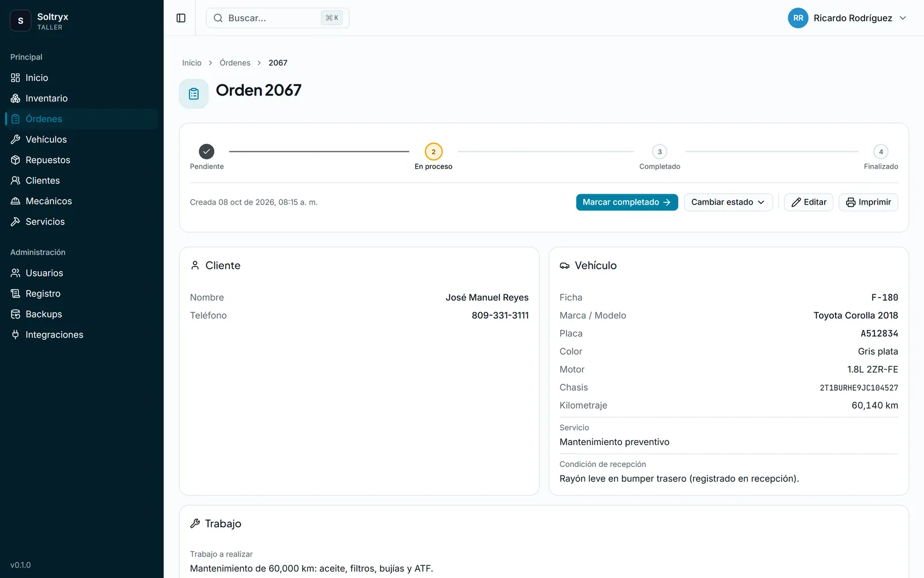Click the RR user avatar
This screenshot has height=578, width=924.
(798, 18)
